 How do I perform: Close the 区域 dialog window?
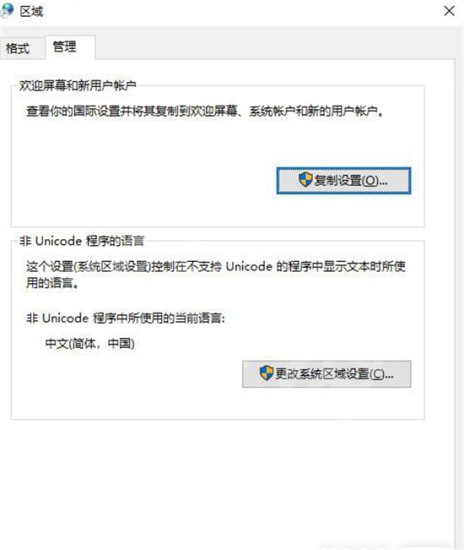click(x=449, y=11)
